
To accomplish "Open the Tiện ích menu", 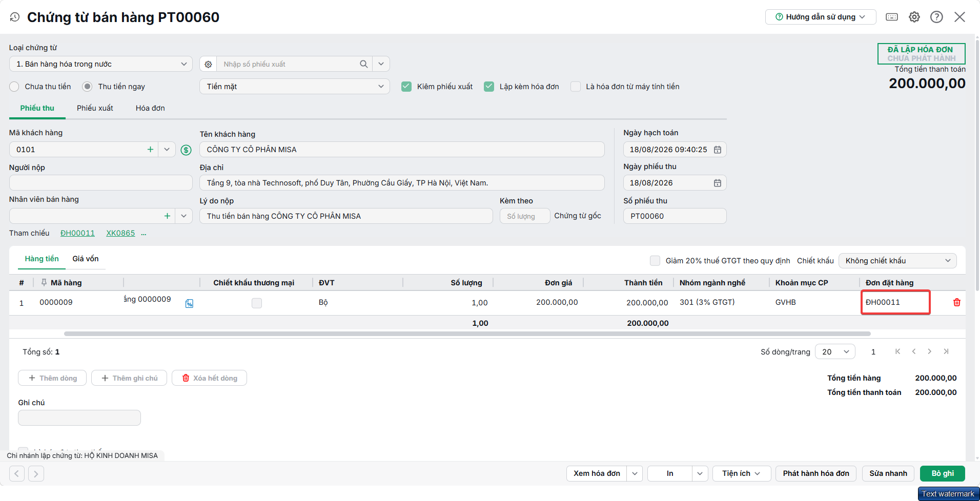I will coord(742,473).
